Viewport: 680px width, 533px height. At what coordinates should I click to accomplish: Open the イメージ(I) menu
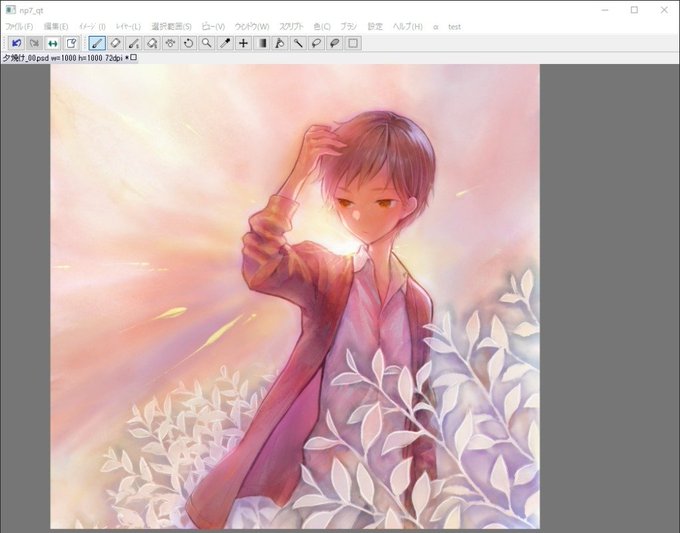point(92,27)
